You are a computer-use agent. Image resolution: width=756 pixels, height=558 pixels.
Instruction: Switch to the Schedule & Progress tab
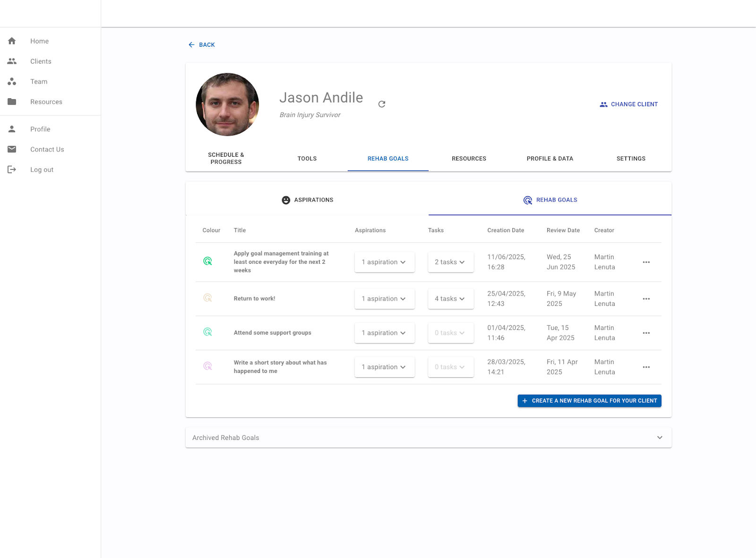point(226,159)
